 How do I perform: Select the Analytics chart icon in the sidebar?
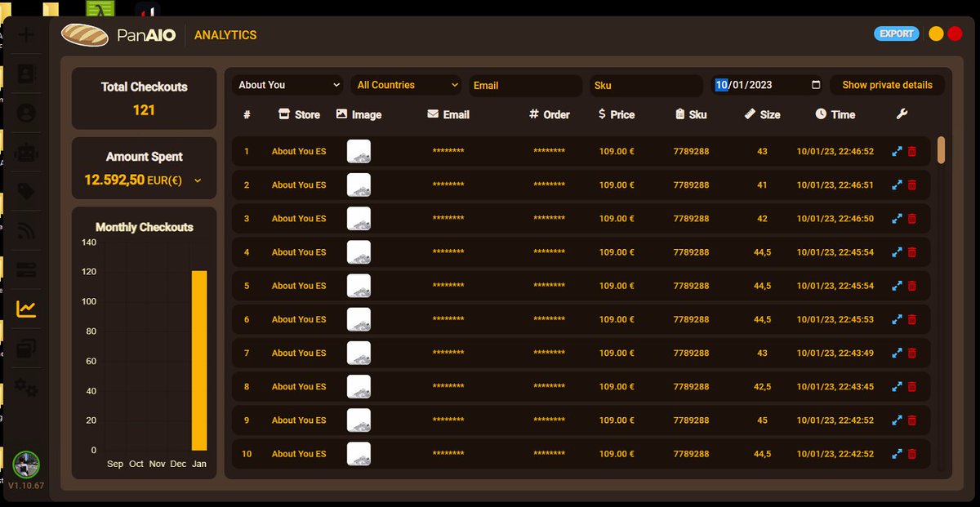pos(25,309)
